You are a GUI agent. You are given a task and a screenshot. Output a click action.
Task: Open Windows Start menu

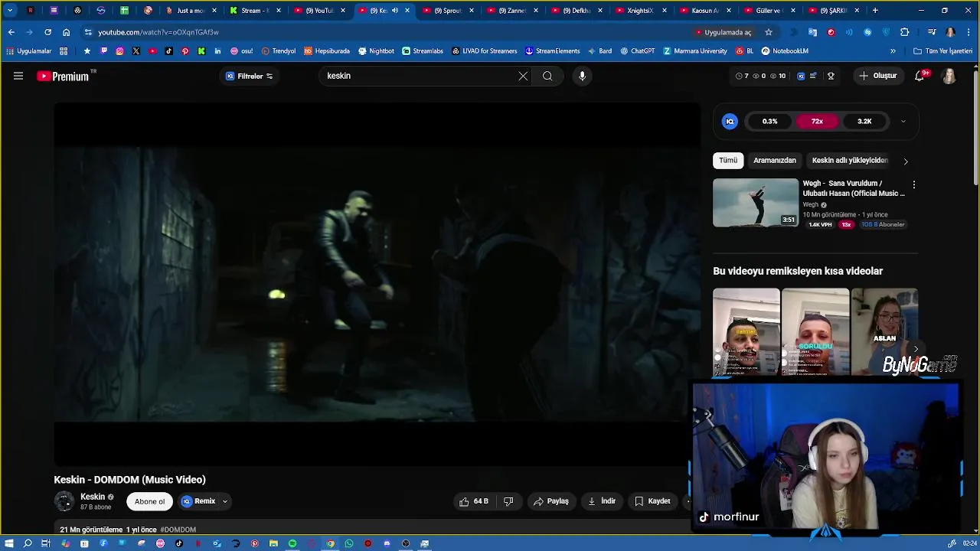[9, 543]
